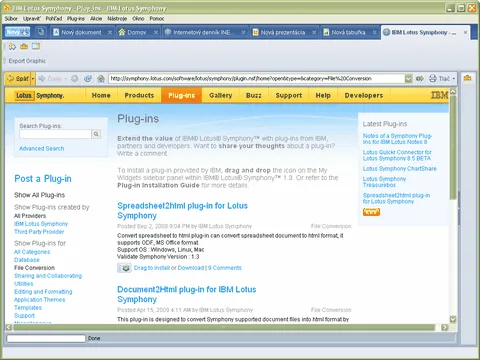
Task: Click the first toolbar icon with yellow star
Action: pos(12,46)
